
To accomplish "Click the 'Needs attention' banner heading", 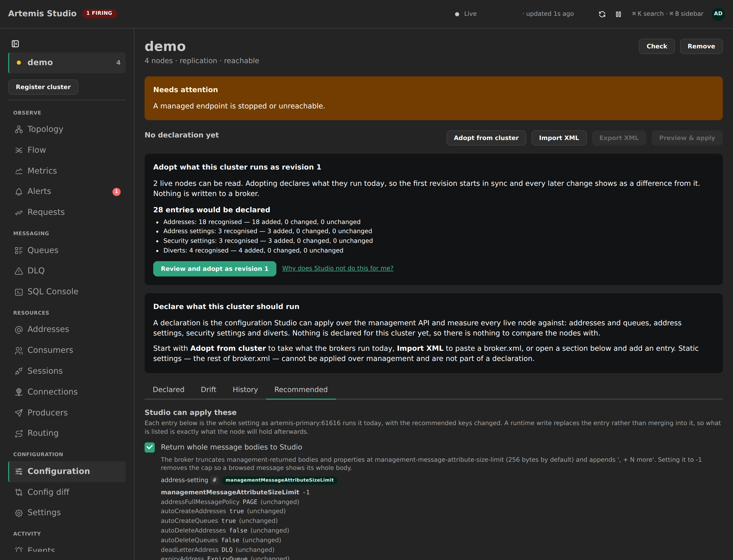I will (x=185, y=90).
